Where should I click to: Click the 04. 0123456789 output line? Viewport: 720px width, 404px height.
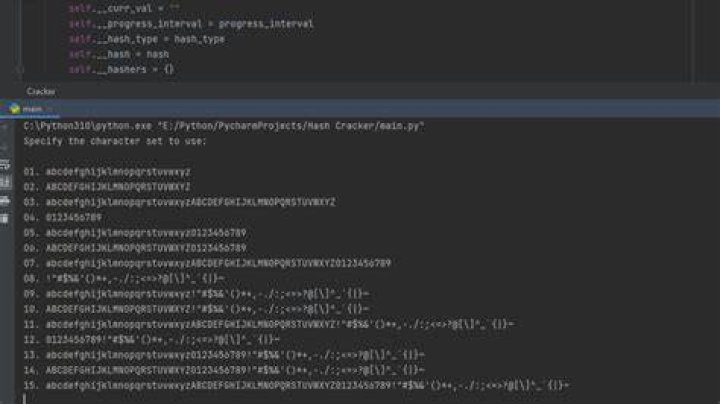(62, 218)
